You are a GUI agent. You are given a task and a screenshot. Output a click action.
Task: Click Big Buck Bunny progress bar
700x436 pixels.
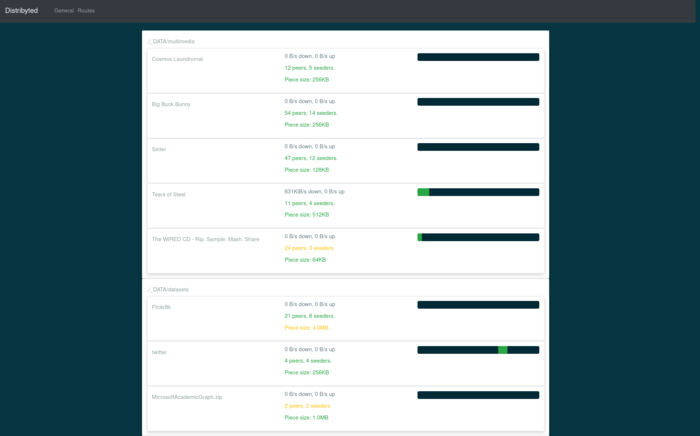[478, 102]
